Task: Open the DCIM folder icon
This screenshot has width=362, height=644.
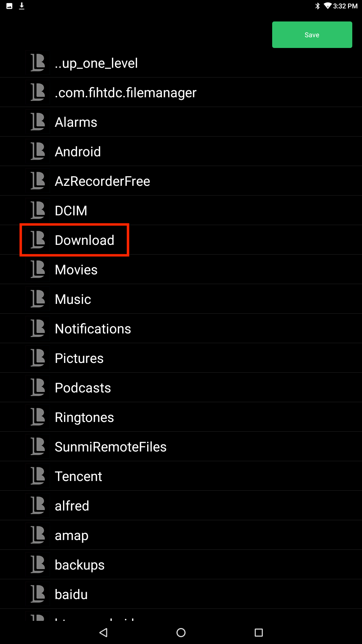Action: [x=38, y=210]
